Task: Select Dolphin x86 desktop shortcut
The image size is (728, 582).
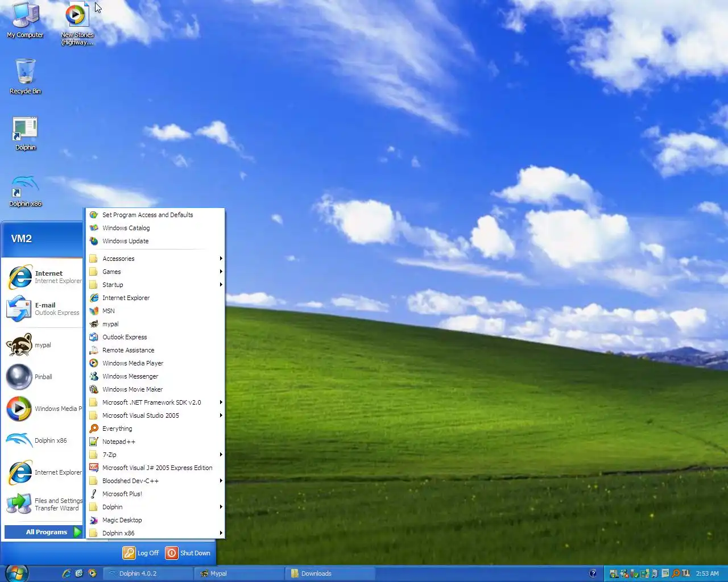Action: point(25,191)
